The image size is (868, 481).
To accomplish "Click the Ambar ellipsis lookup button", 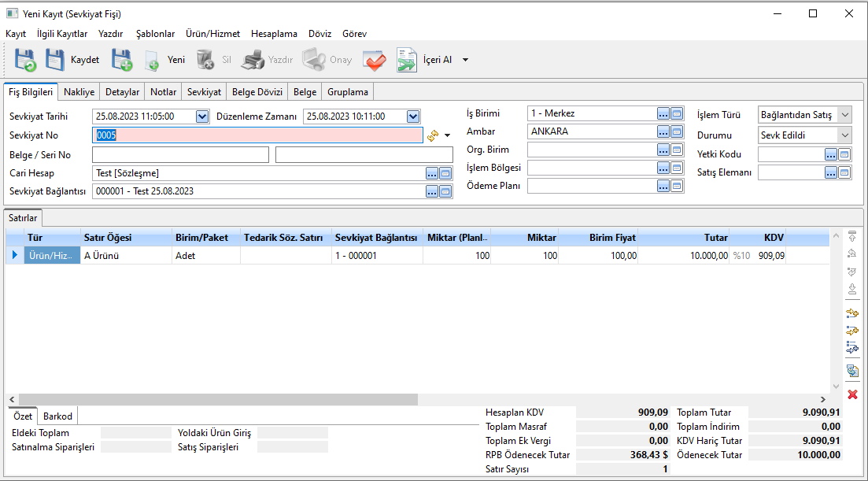I will [663, 131].
